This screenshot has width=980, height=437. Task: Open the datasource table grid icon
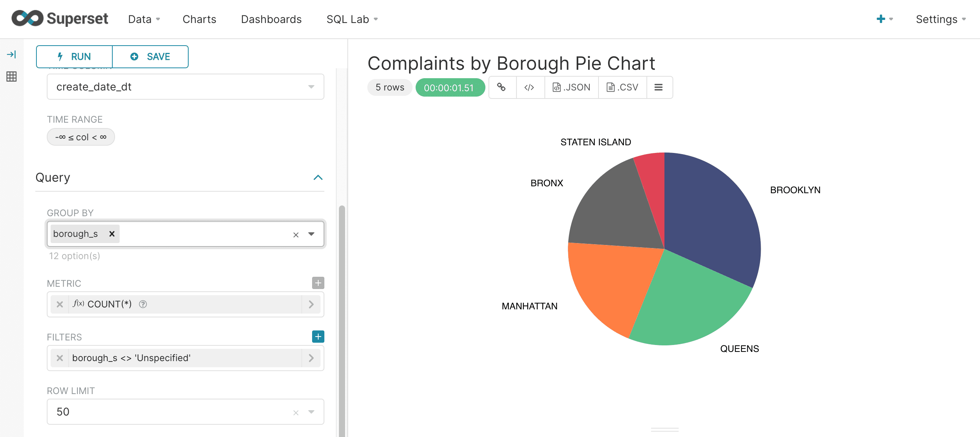tap(12, 77)
